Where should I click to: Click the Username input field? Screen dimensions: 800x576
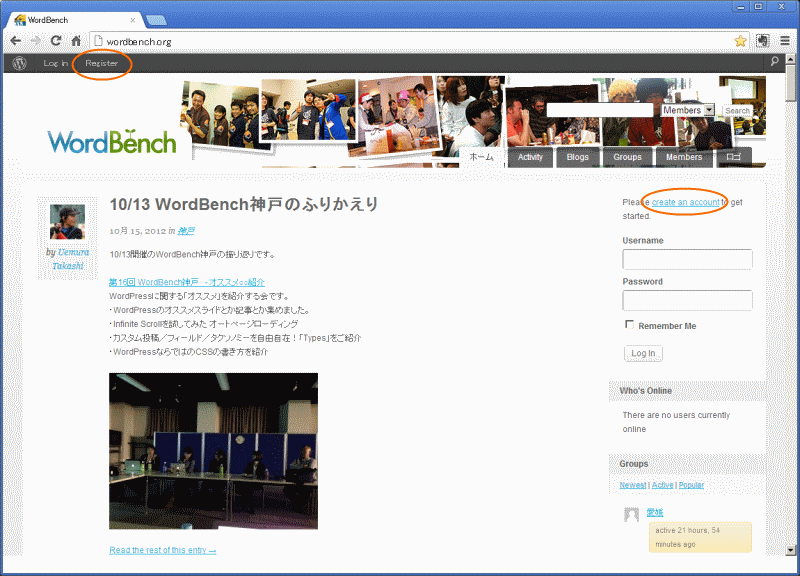[687, 259]
